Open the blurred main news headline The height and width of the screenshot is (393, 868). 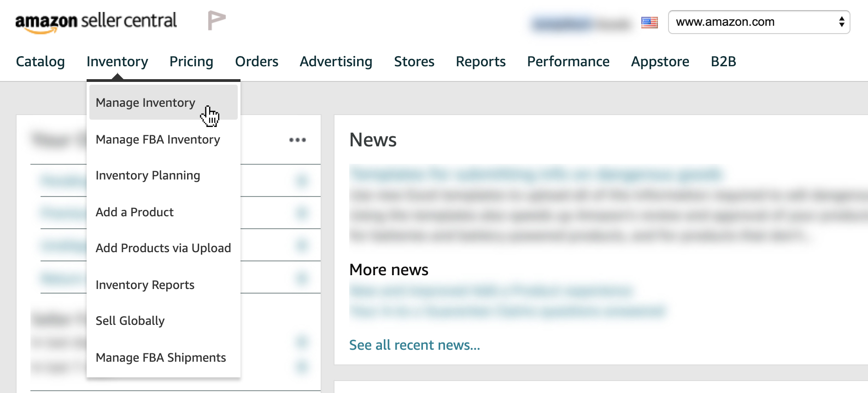click(536, 174)
